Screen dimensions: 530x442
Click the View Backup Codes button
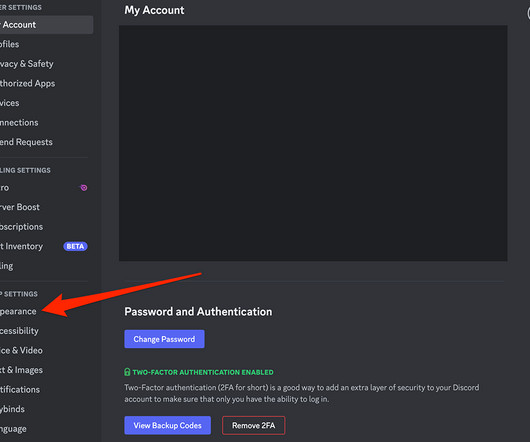coord(168,425)
